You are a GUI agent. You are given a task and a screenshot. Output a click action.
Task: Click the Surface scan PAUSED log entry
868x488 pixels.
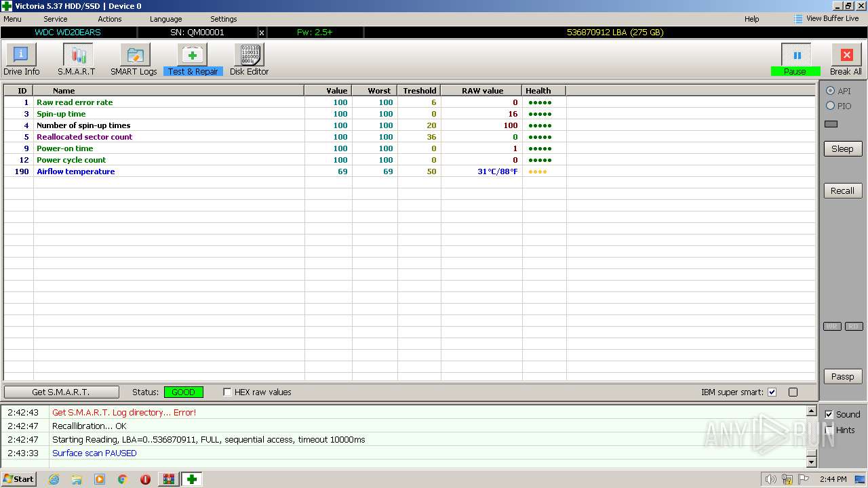94,453
